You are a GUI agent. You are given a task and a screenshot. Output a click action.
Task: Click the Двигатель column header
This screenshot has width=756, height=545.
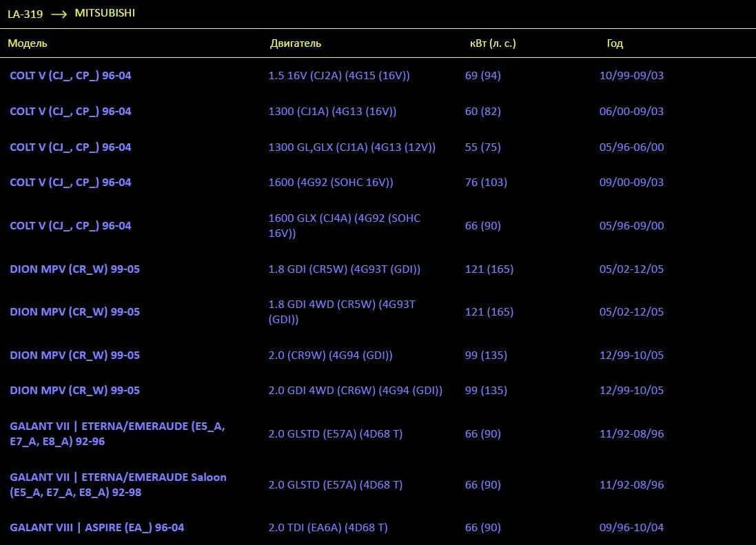(295, 43)
